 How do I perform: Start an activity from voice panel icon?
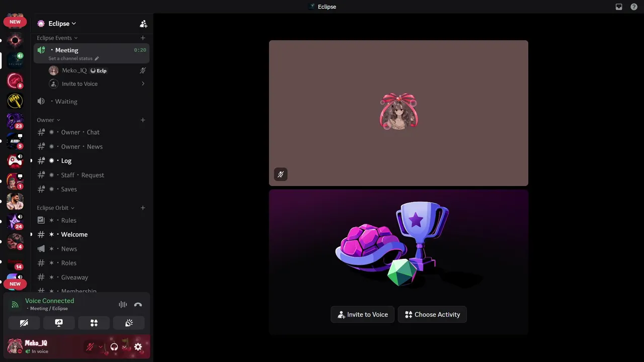click(x=94, y=323)
